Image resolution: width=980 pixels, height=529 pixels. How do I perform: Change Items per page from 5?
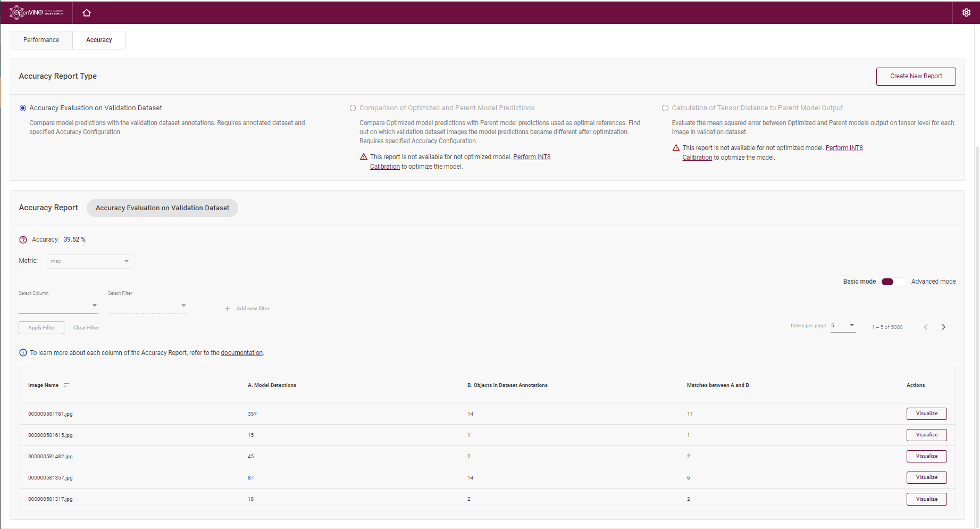pos(843,325)
